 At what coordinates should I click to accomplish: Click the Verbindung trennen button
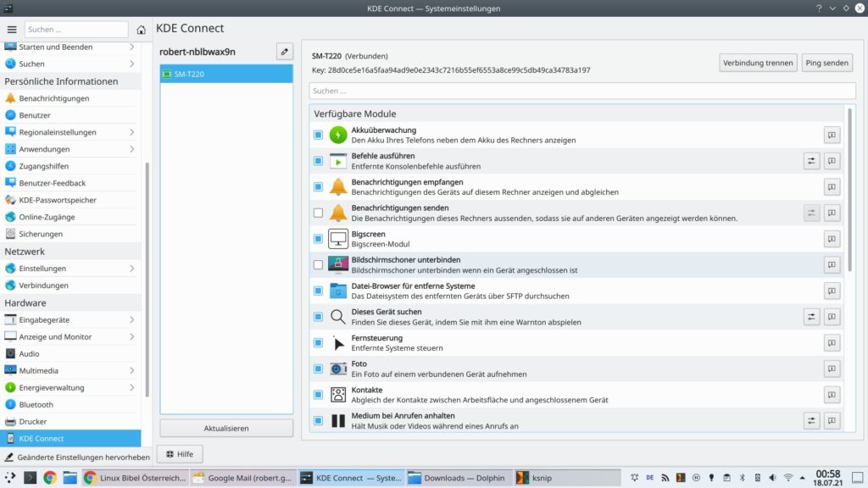pos(758,63)
